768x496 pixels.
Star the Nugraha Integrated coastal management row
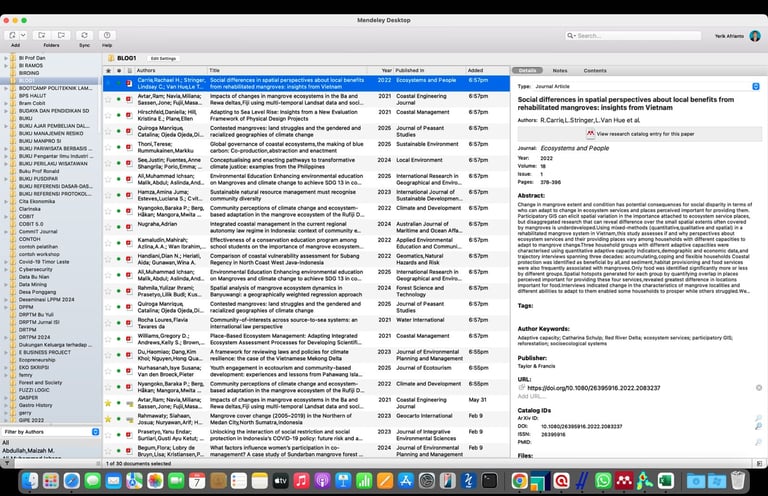tap(108, 227)
